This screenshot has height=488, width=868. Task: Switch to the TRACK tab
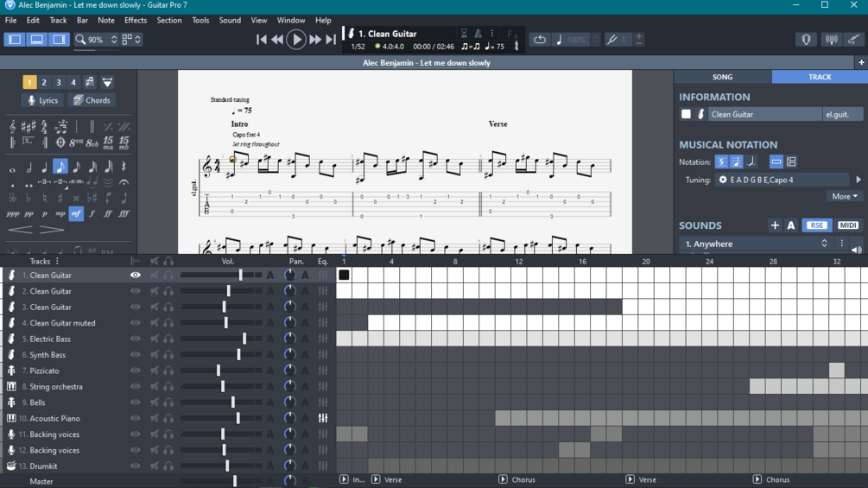tap(820, 77)
